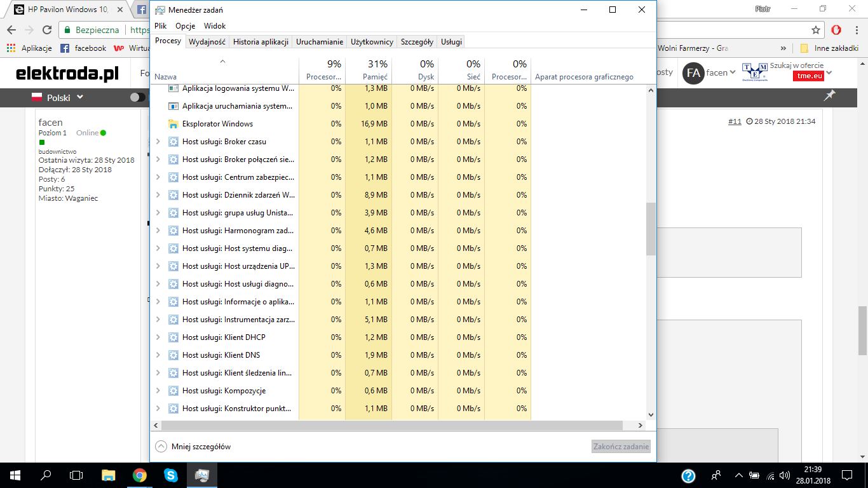This screenshot has height=488, width=868.
Task: Reload the page in Chrome
Action: 46,30
